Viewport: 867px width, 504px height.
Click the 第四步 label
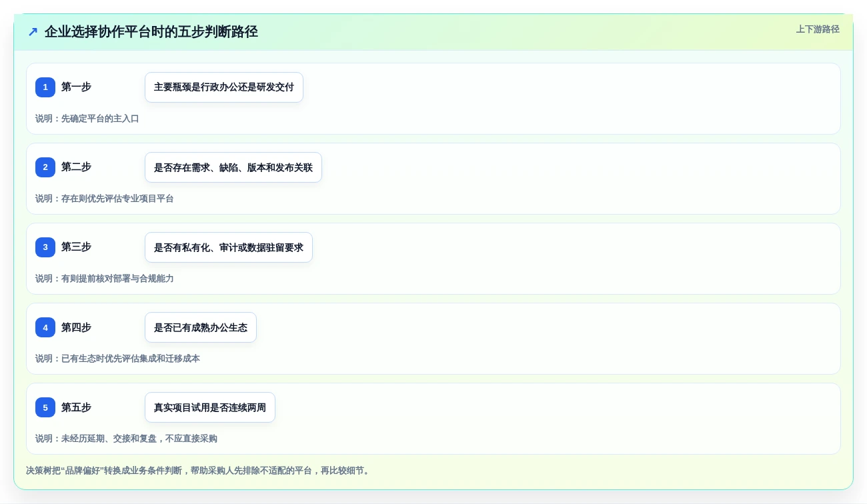click(76, 327)
